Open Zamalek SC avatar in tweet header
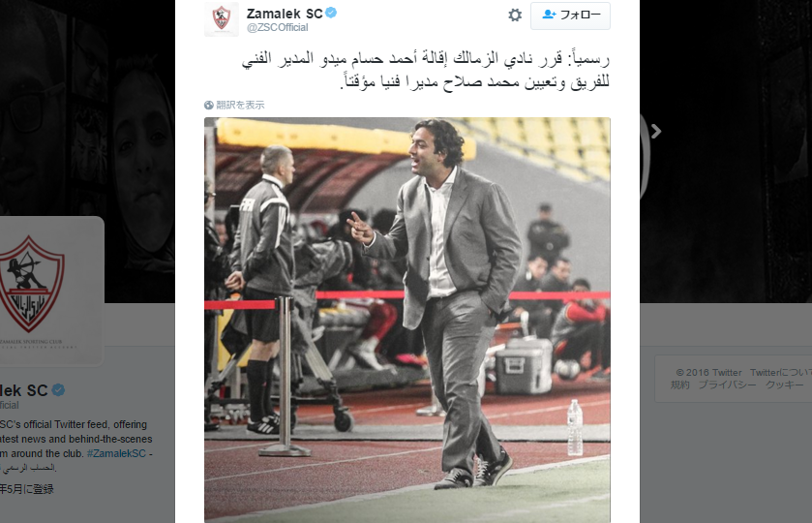The image size is (812, 523). point(222,18)
